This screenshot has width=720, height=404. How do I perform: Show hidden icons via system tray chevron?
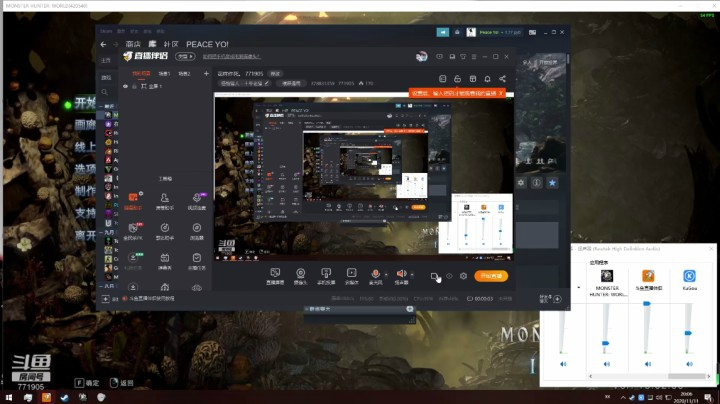[x=623, y=398]
